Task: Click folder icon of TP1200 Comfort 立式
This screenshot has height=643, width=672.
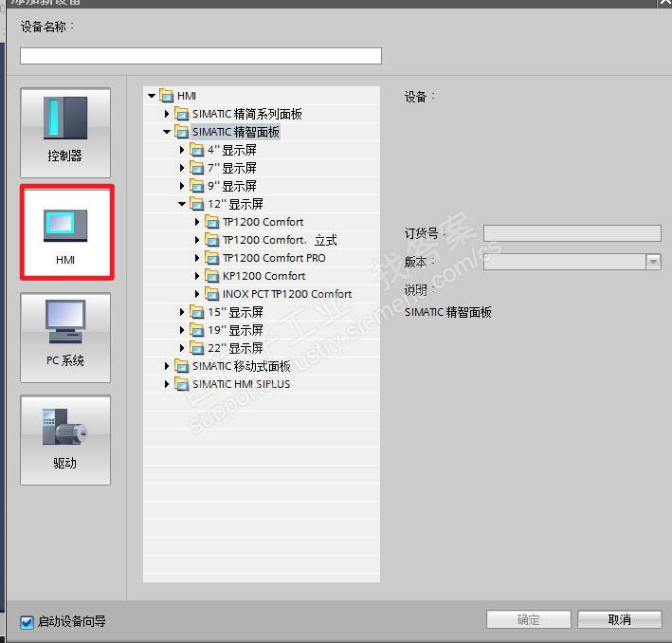Action: tap(211, 240)
